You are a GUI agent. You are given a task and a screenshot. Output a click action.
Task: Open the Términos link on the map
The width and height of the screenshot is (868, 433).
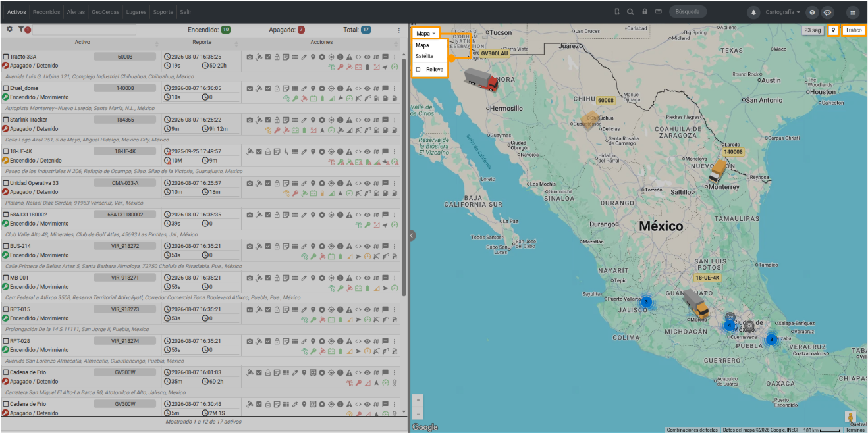point(855,430)
